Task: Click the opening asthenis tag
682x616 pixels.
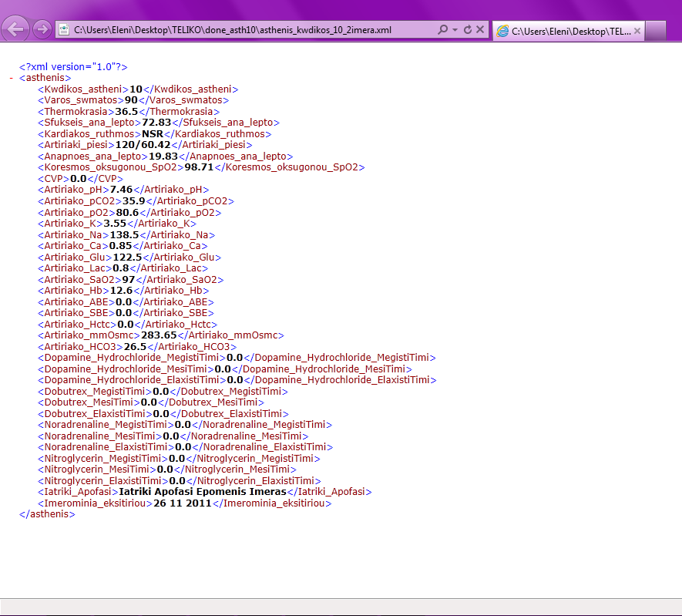Action: 45,78
